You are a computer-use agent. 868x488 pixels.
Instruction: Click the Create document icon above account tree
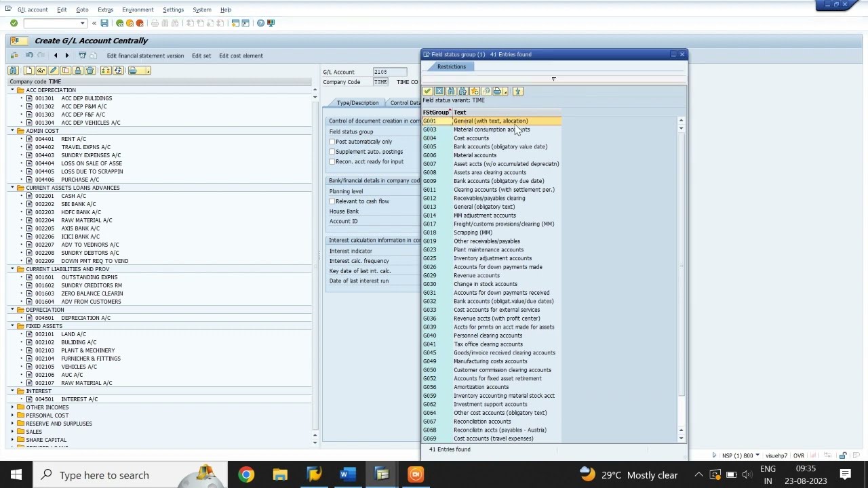tap(29, 70)
